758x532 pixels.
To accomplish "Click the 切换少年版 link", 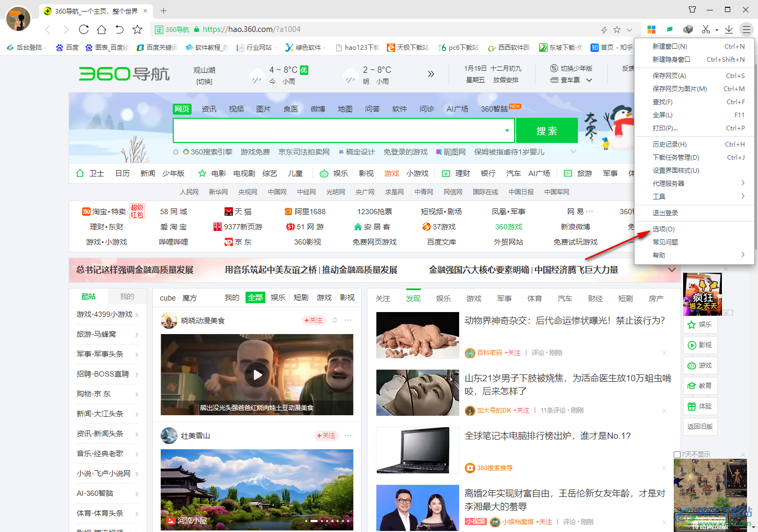I will (572, 69).
